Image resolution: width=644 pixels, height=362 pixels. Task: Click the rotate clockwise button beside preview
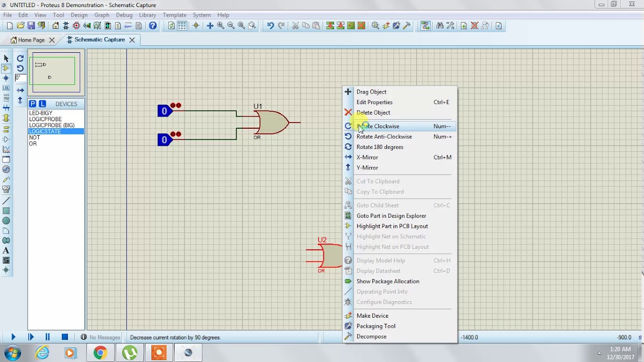[20, 58]
